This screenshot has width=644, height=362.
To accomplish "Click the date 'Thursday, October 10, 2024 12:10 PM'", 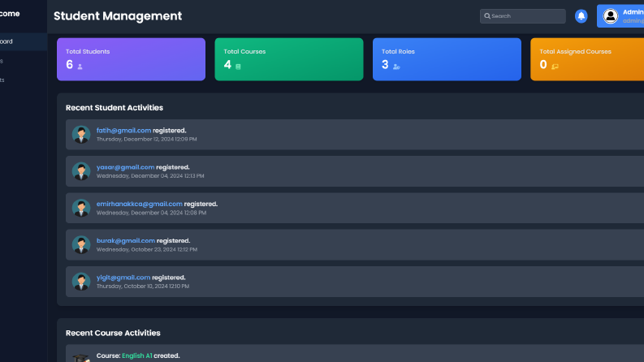I will click(x=143, y=286).
